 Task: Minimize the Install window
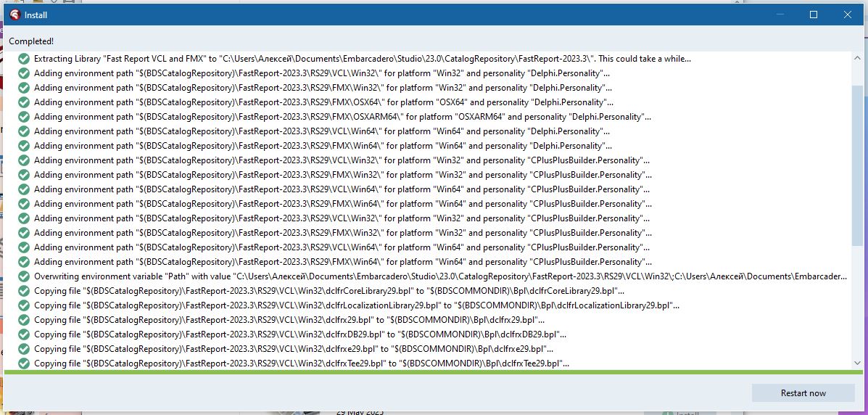pyautogui.click(x=780, y=15)
